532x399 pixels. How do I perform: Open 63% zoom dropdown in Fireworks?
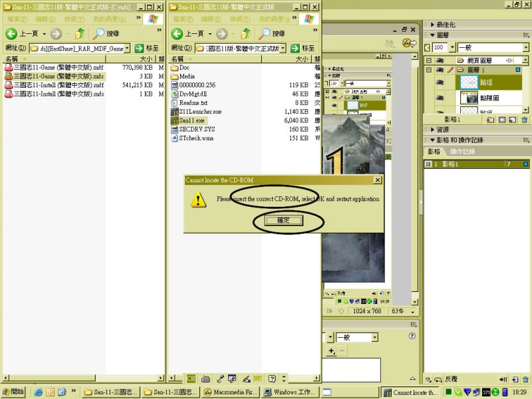[412, 311]
